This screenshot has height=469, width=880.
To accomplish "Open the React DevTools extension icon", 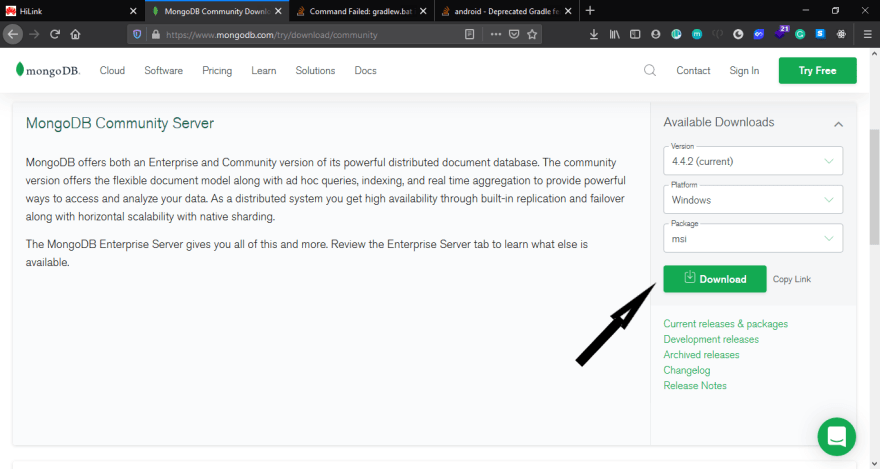I will 841,34.
